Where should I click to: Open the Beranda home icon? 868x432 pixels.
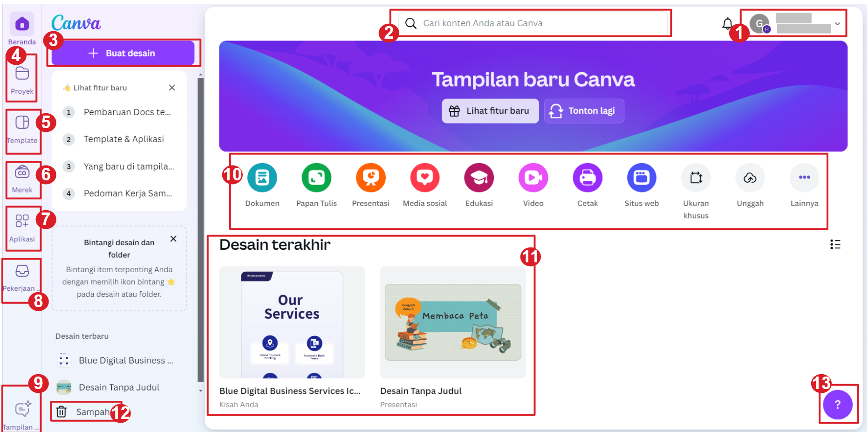[x=22, y=24]
